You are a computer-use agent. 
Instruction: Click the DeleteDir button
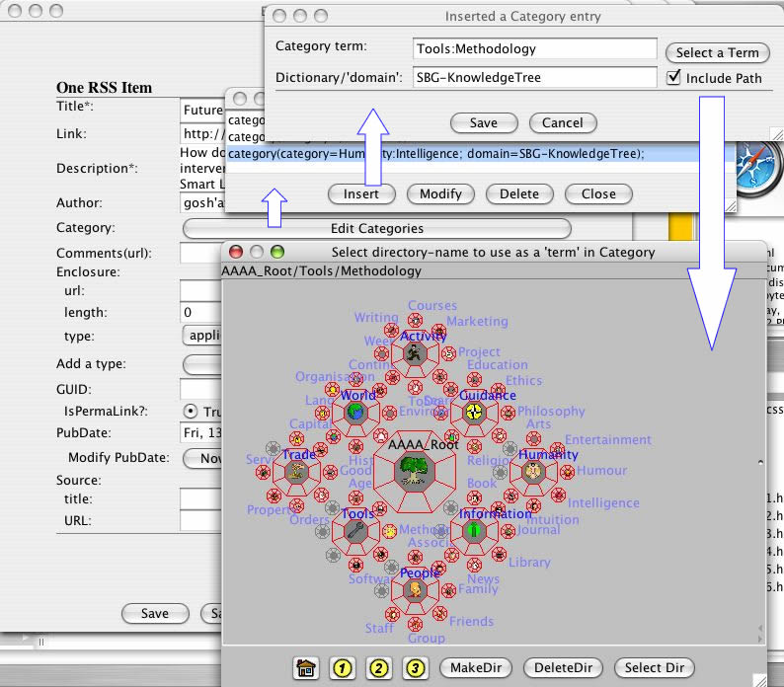point(563,668)
